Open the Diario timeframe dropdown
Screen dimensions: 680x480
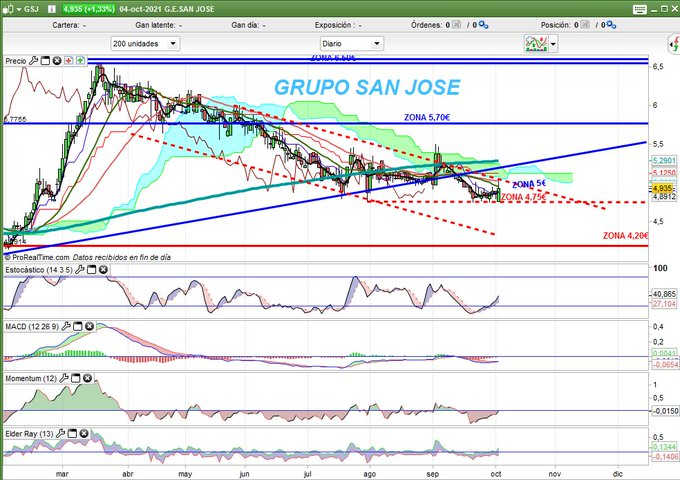(352, 43)
